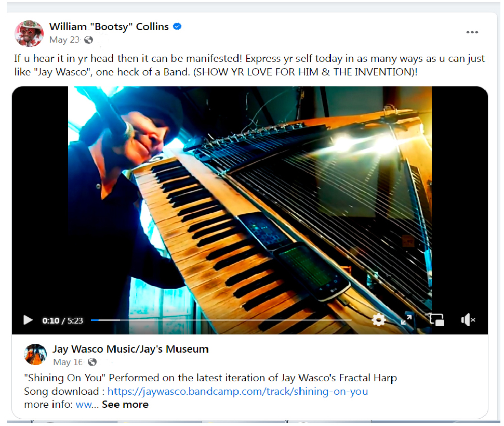
Task: Open picture-in-picture mini player icon
Action: 437,320
